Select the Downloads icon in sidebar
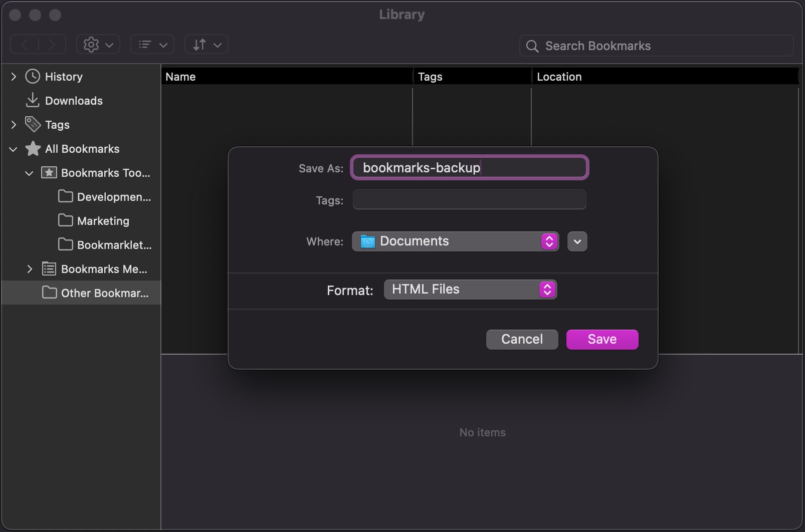Screen dimensions: 805x532 click(32, 100)
